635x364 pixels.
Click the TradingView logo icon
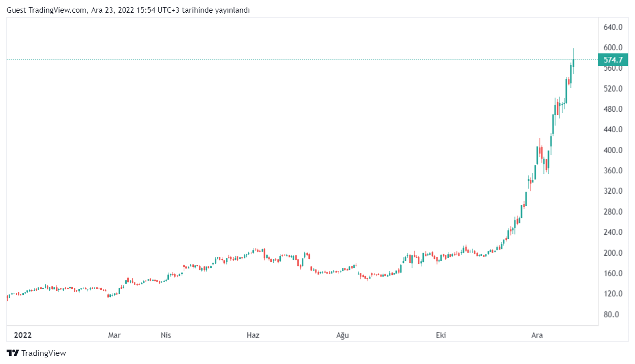click(13, 353)
